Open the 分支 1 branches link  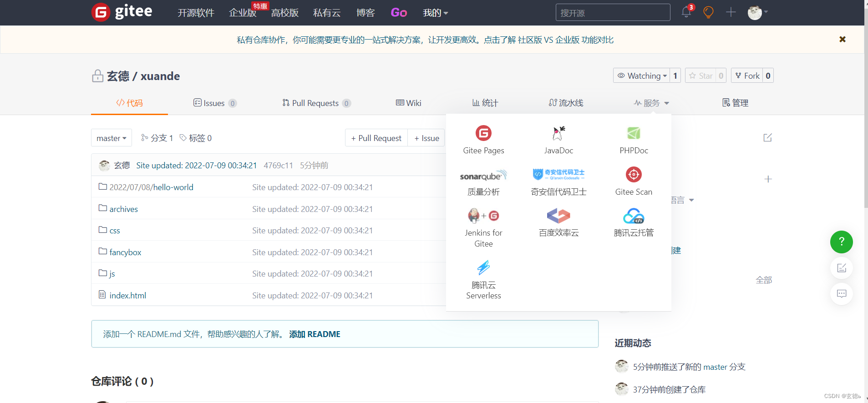157,138
